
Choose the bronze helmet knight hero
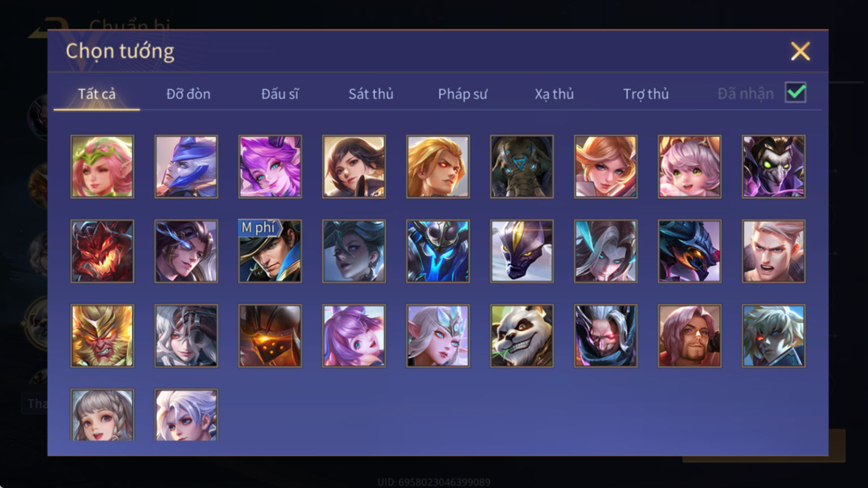tap(270, 336)
